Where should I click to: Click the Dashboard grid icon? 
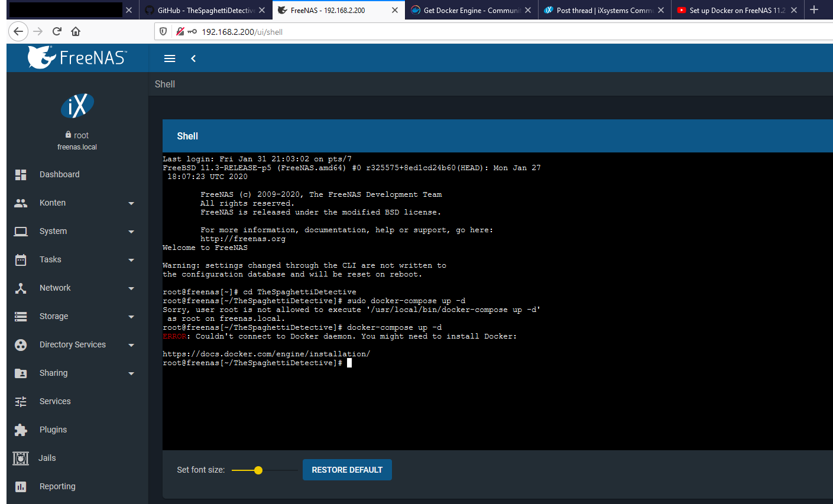tap(21, 174)
